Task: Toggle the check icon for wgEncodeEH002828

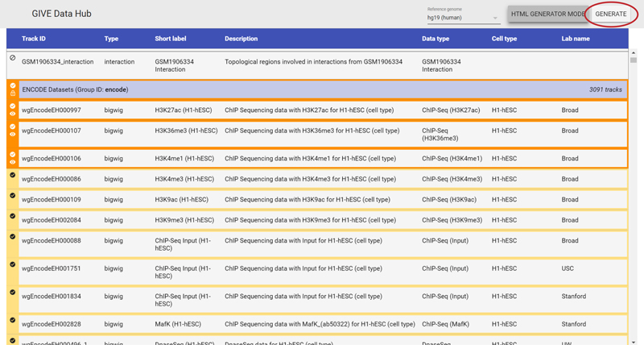Action: coord(13,320)
